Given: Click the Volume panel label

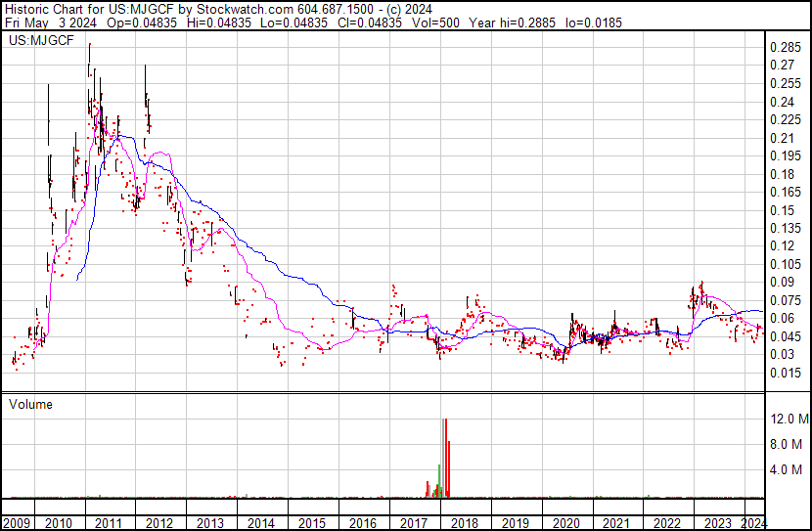Looking at the screenshot, I should coord(30,404).
